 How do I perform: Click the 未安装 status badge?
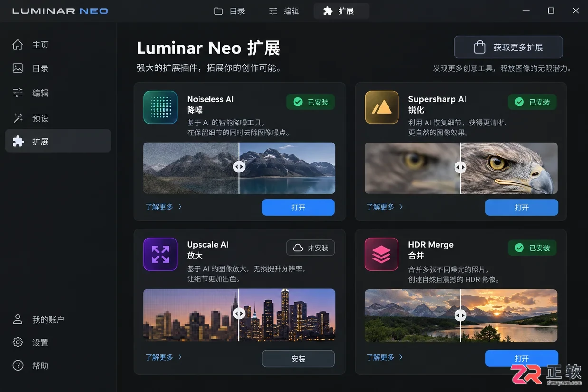pyautogui.click(x=311, y=248)
